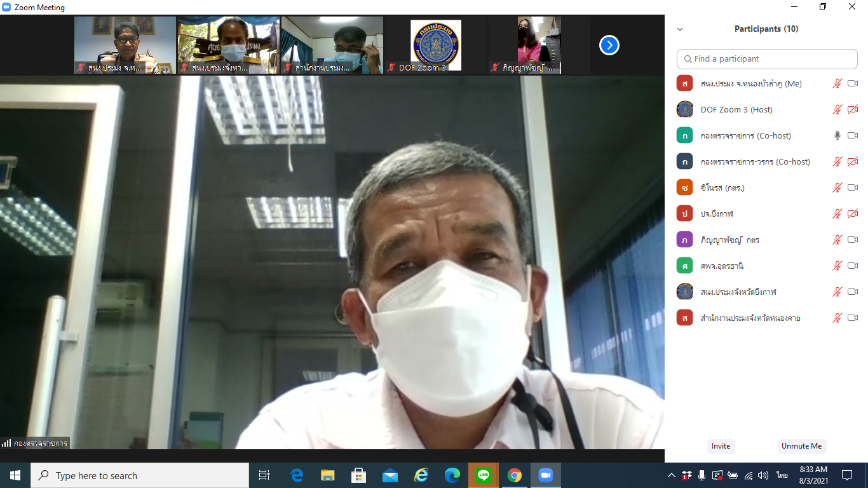The image size is (868, 488).
Task: Open File Explorer from the taskbar
Action: [327, 475]
